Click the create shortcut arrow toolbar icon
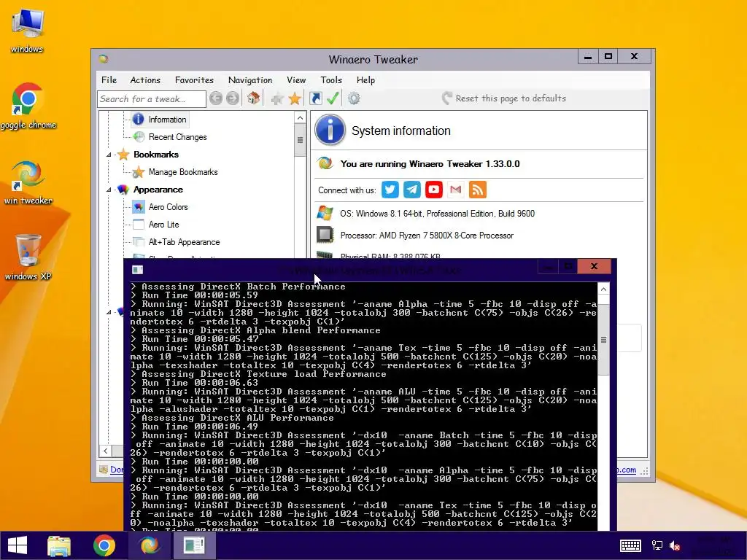This screenshot has height=560, width=747. [x=315, y=98]
